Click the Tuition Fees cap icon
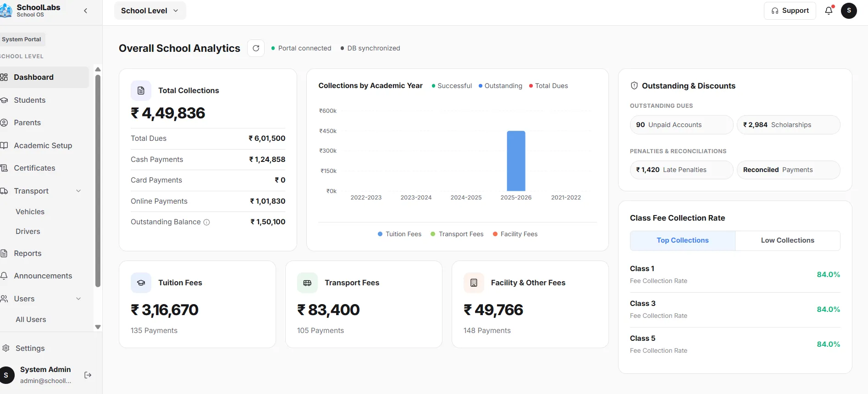 (x=141, y=283)
